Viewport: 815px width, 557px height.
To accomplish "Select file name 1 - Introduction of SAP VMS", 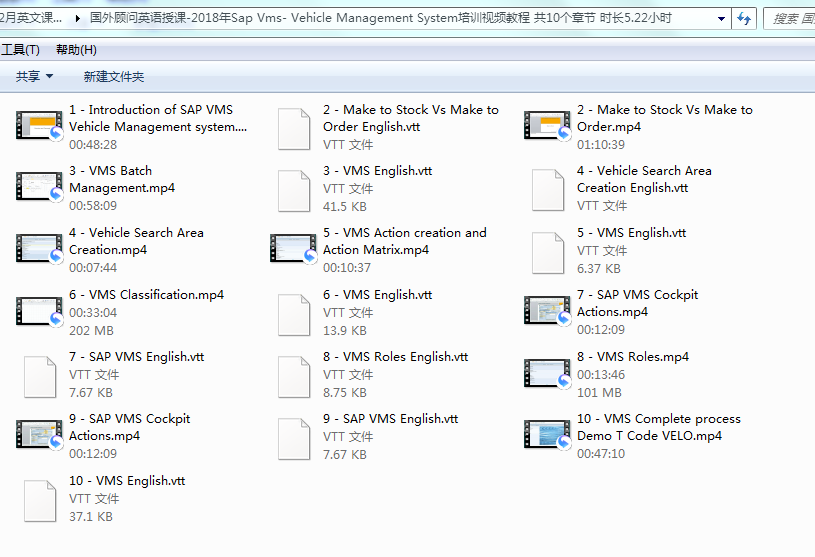I will click(x=158, y=118).
